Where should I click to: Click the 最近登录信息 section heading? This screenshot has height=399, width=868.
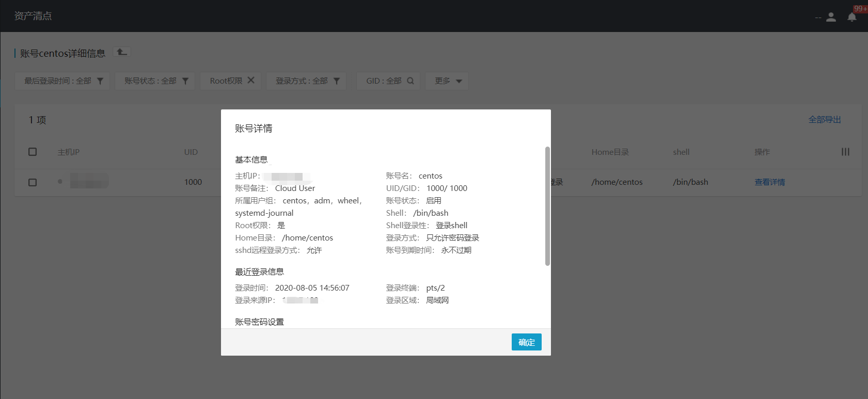pos(260,272)
